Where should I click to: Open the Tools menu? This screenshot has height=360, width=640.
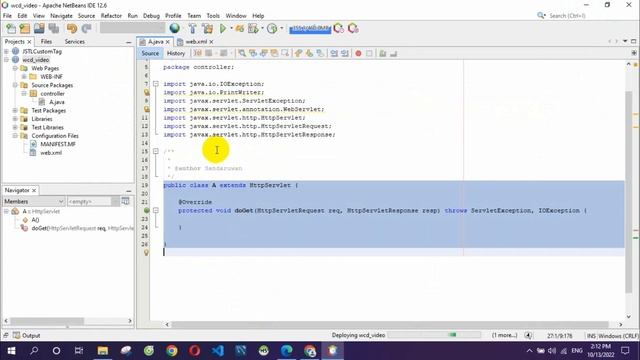(213, 16)
